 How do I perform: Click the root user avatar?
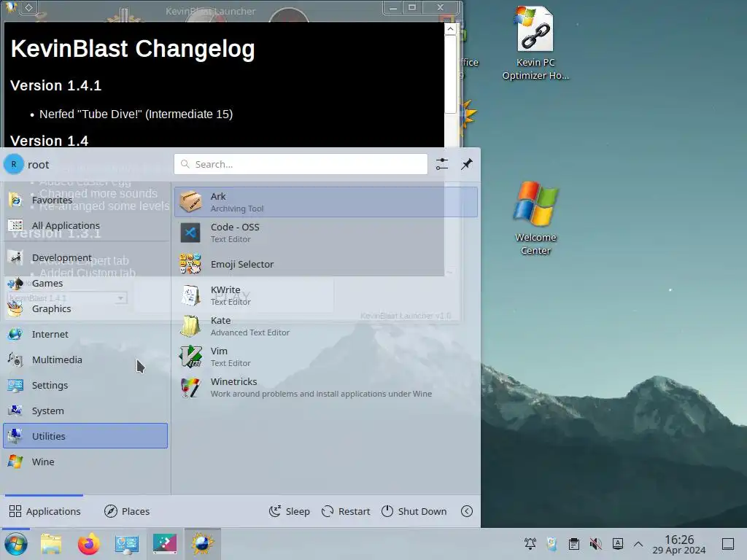coord(14,164)
